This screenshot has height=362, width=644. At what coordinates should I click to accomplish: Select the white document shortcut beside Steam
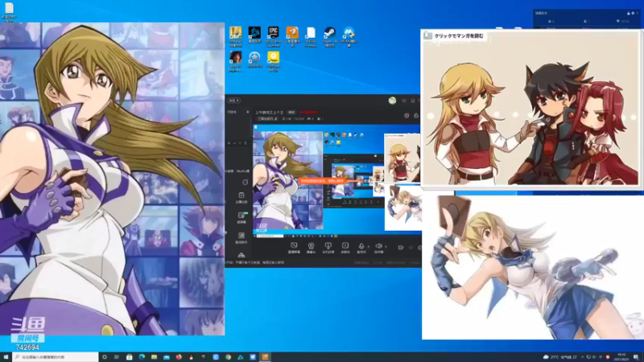pyautogui.click(x=311, y=35)
